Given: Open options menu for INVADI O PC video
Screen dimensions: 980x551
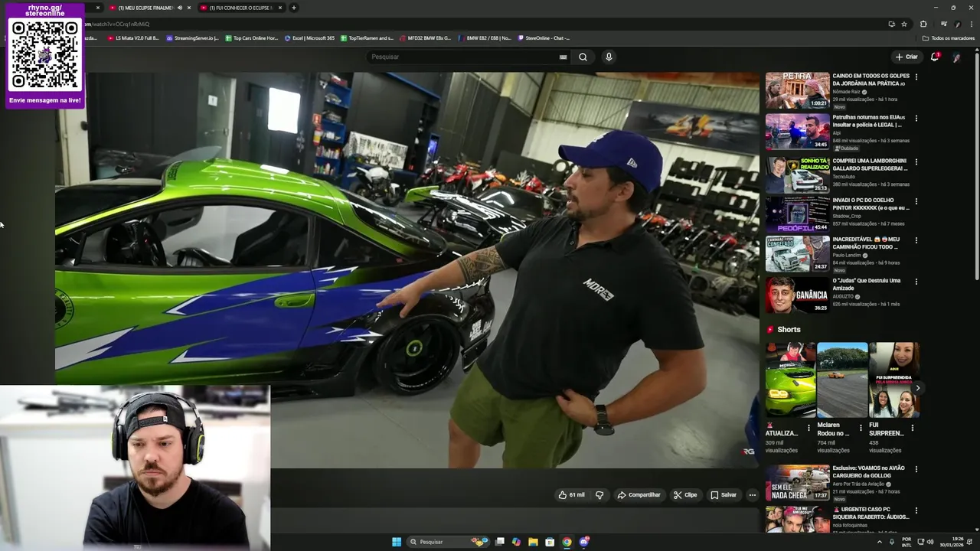Looking at the screenshot, I should 916,201.
